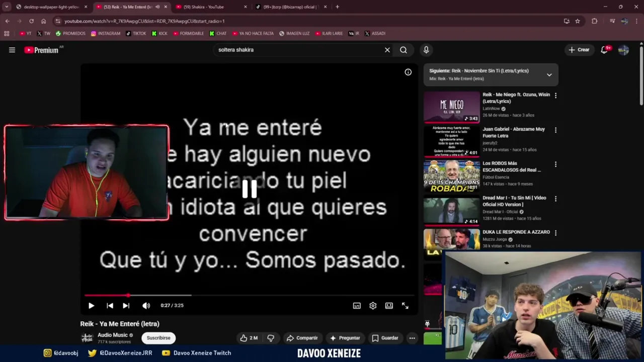Click the address bar URL

pyautogui.click(x=144, y=21)
